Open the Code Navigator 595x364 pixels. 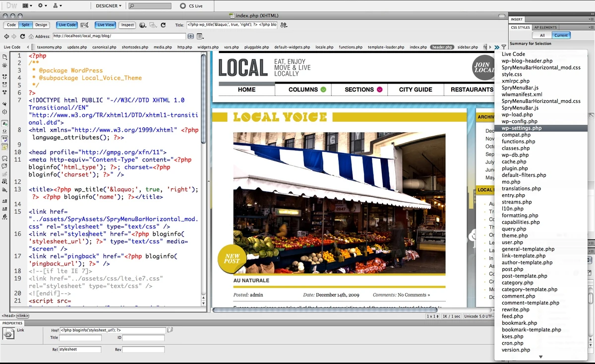(x=4, y=64)
